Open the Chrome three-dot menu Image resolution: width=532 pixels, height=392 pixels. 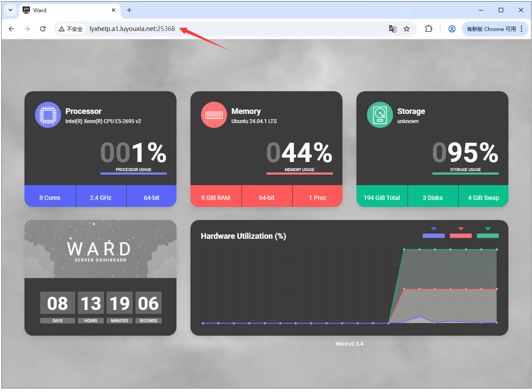[522, 29]
